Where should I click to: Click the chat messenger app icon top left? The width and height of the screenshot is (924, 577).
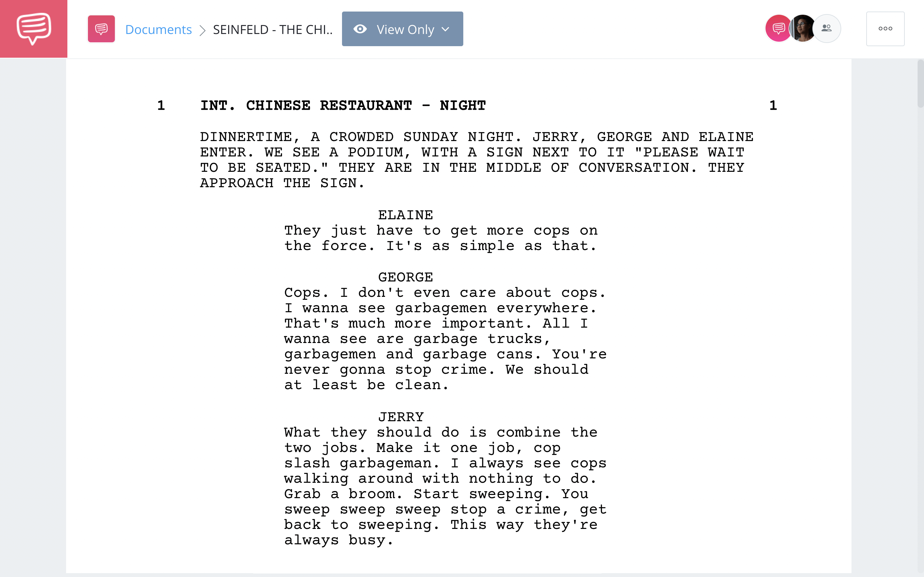(33, 28)
